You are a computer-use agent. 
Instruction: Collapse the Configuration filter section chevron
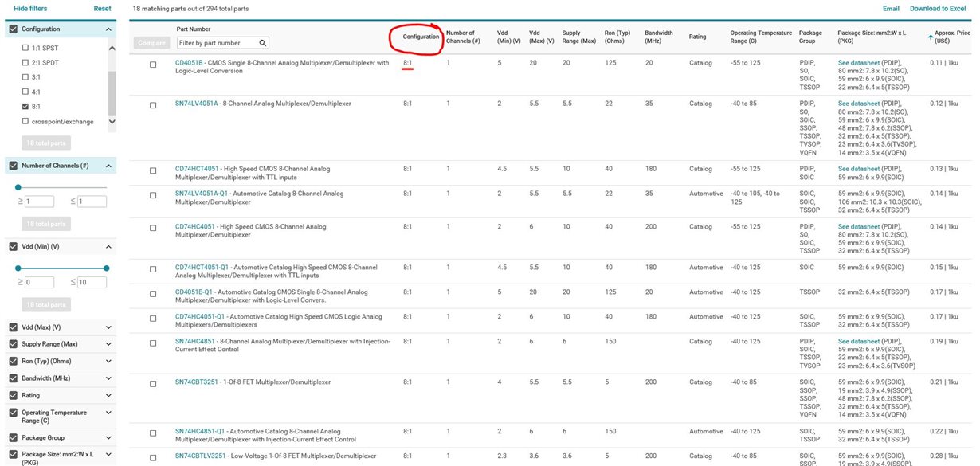click(x=108, y=29)
